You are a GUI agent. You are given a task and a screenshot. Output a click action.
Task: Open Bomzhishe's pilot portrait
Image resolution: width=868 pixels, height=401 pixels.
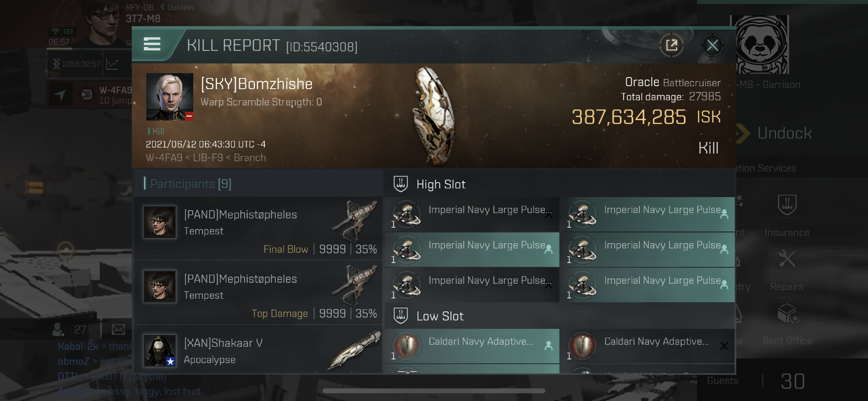coord(170,97)
